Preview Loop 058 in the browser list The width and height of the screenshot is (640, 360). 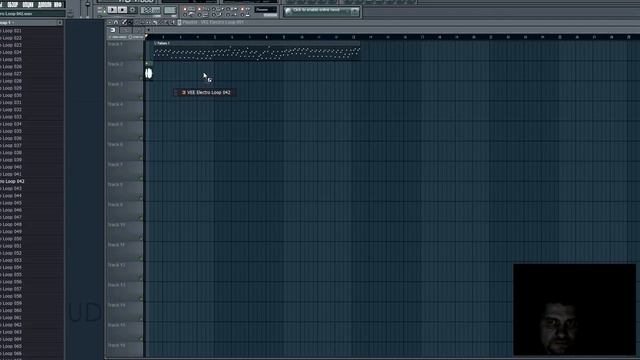11,296
